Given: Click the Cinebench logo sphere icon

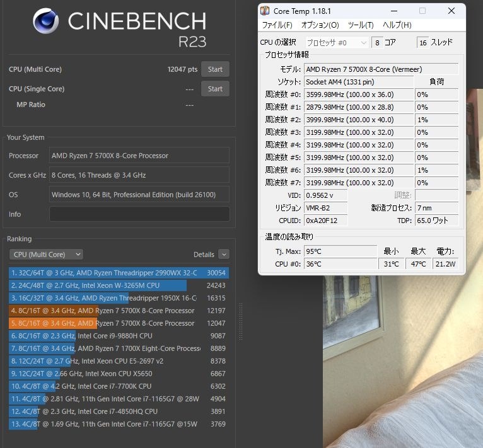Looking at the screenshot, I should click(46, 21).
